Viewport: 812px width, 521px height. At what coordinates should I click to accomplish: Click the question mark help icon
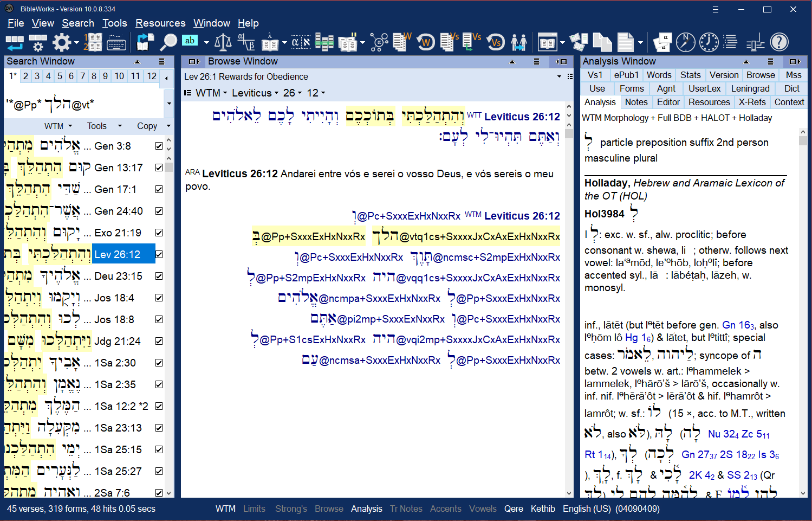779,42
